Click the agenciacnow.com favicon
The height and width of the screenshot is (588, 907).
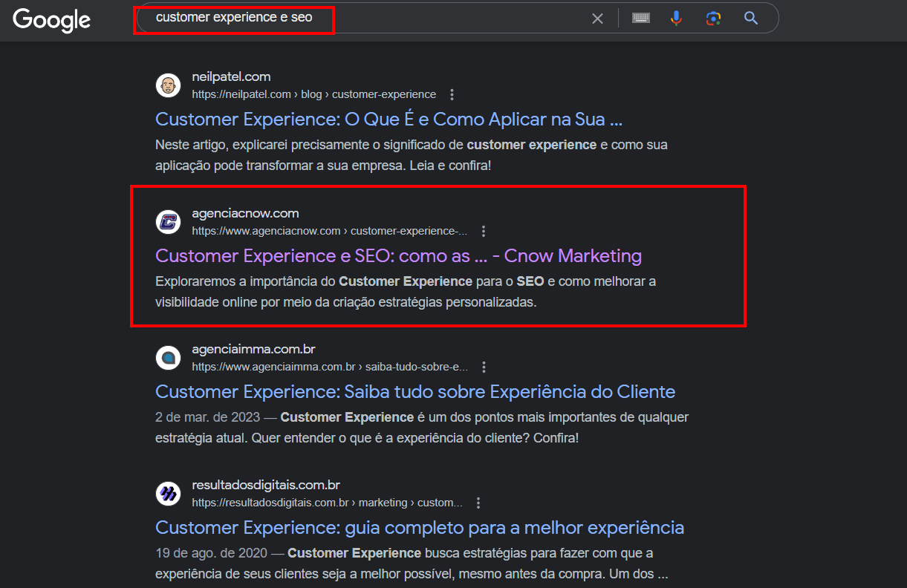pos(169,222)
